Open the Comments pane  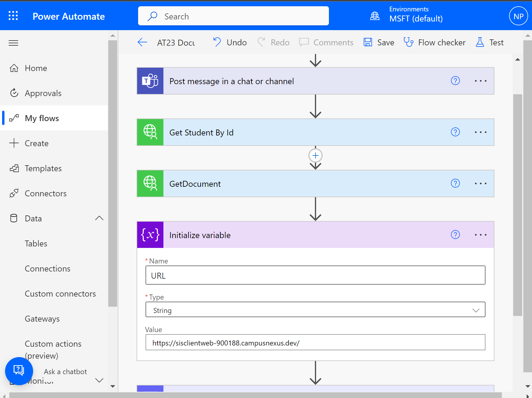coord(326,42)
